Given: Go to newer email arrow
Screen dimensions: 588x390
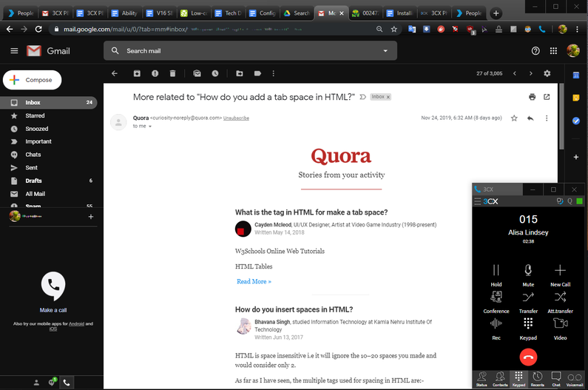Looking at the screenshot, I should (515, 73).
